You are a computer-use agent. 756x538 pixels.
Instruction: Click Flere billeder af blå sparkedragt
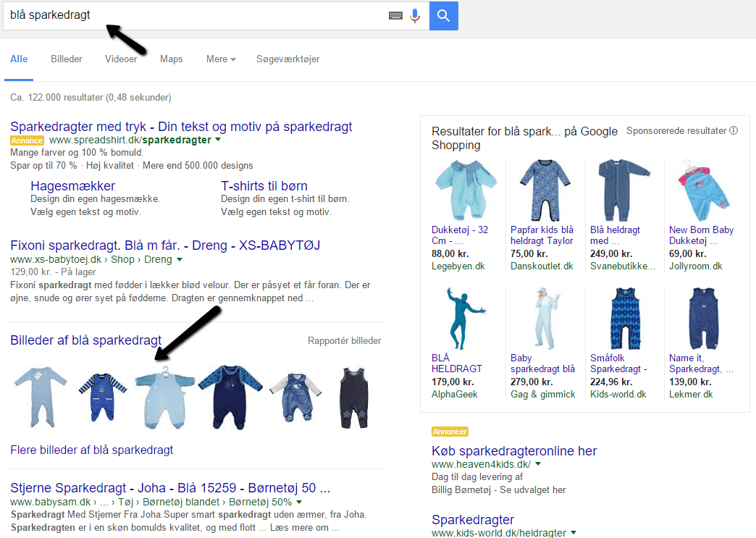(92, 450)
